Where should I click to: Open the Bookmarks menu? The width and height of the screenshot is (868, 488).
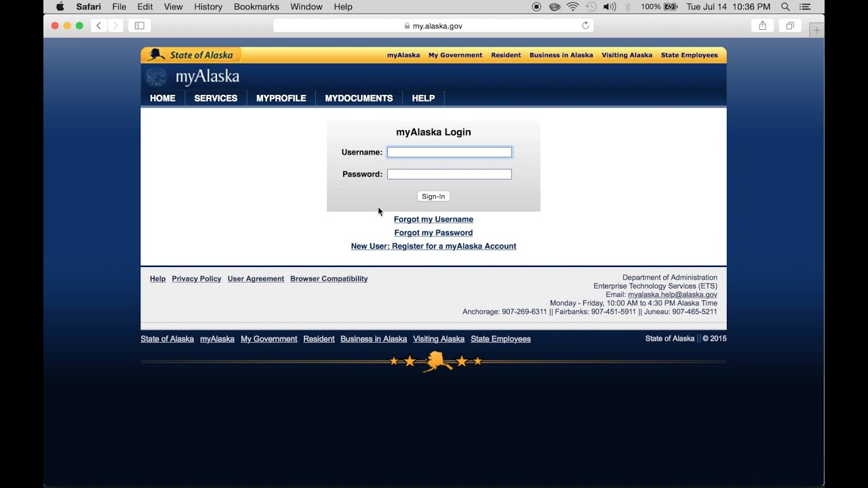[x=256, y=7]
